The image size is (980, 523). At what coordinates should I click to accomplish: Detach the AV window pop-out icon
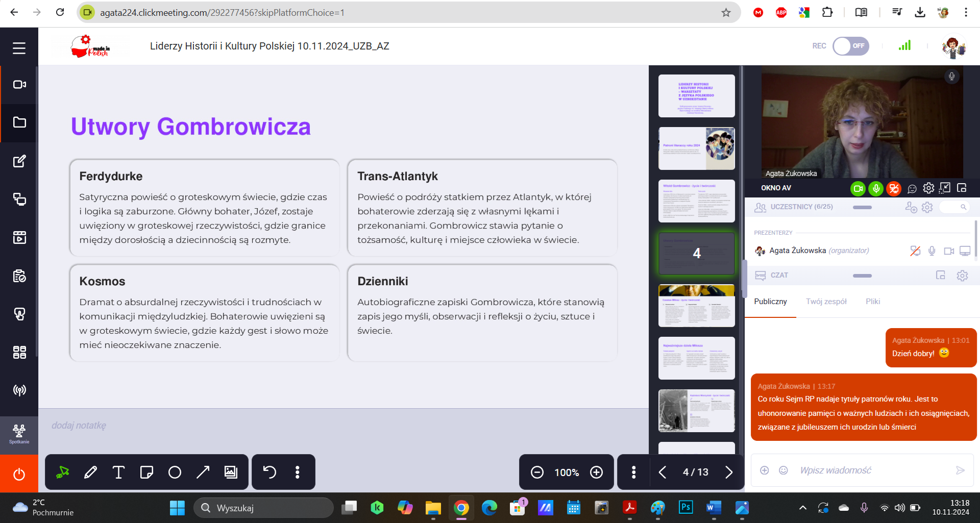[x=962, y=188]
